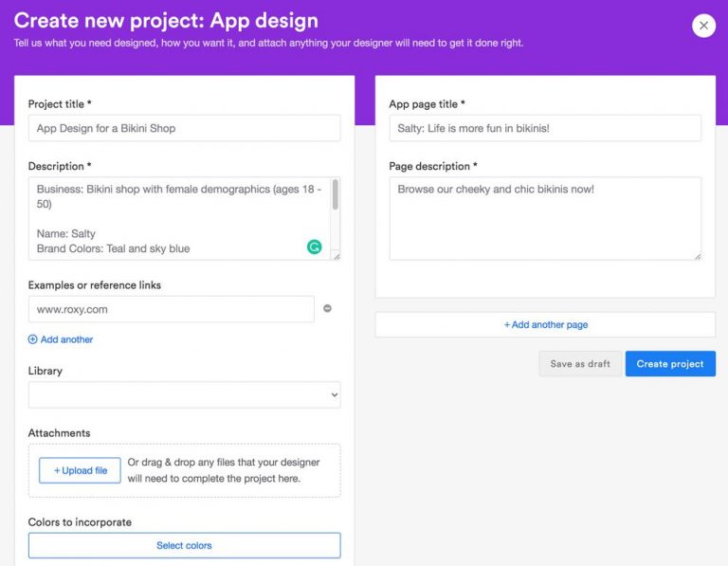The height and width of the screenshot is (566, 728).
Task: Click the Create project button
Action: [670, 364]
